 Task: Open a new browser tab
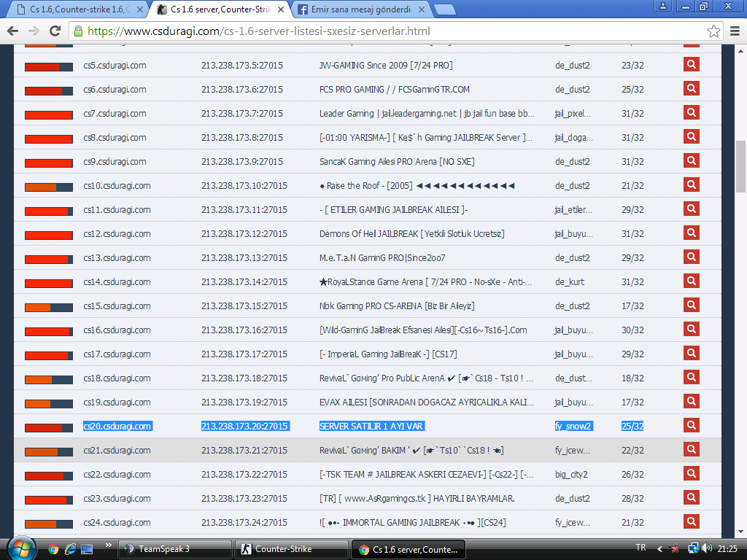point(445,9)
